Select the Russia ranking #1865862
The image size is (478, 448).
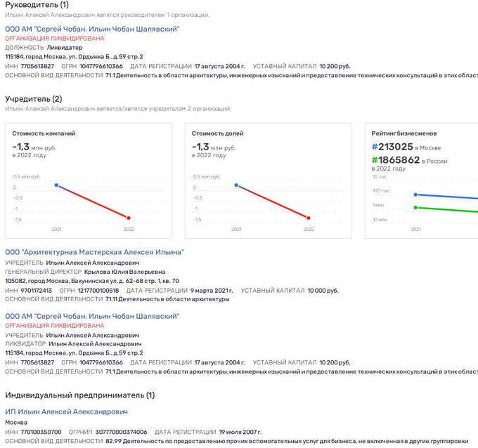[396, 160]
